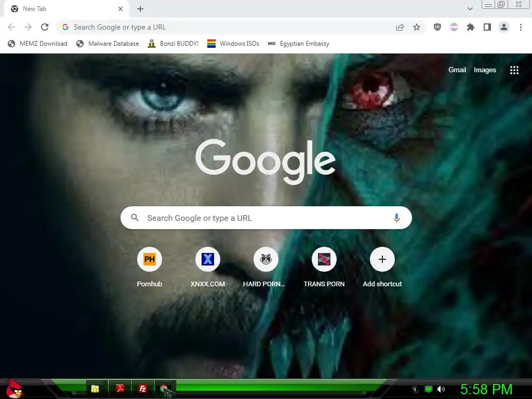The image size is (532, 399).
Task: Expand the tab search chevron
Action: tap(470, 9)
